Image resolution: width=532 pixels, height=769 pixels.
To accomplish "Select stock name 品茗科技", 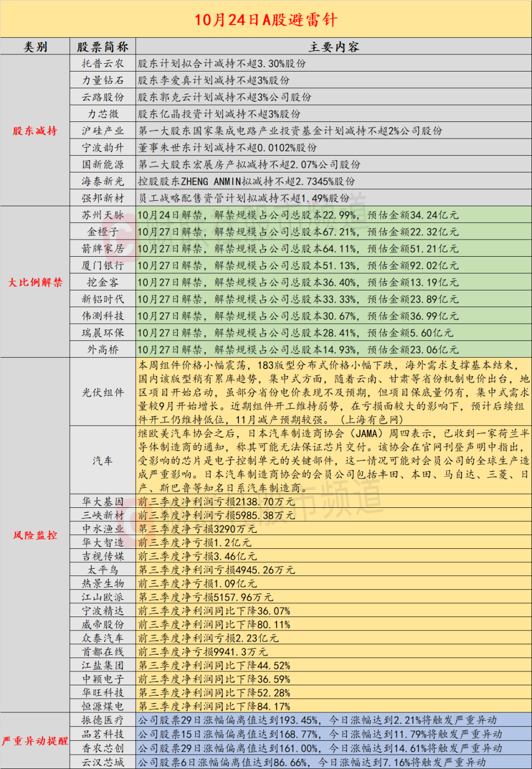I will coord(103,734).
